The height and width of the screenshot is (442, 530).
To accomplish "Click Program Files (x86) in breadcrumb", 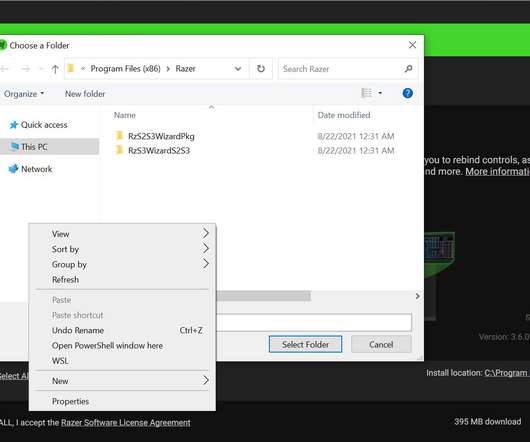I will pos(125,69).
